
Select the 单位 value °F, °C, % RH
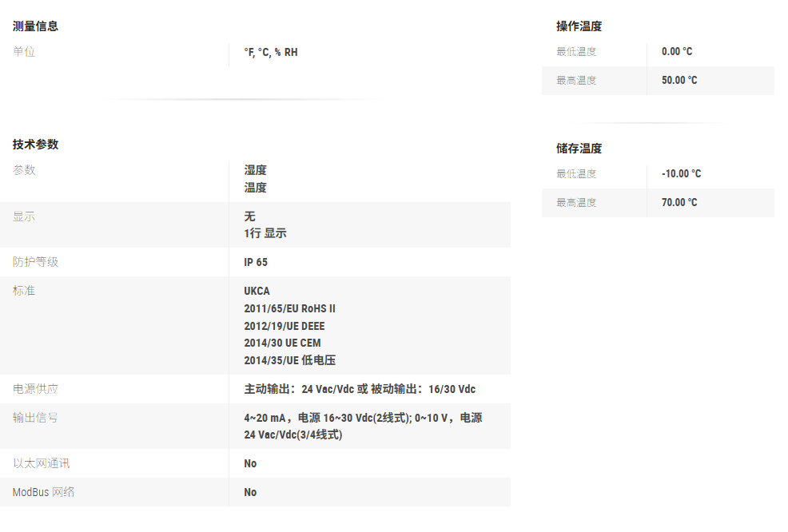[x=270, y=53]
